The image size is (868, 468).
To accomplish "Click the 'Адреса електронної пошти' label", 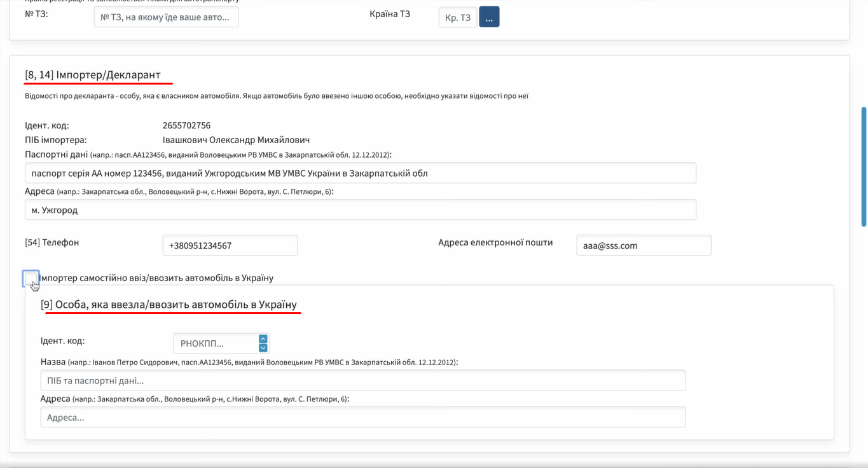I will [495, 242].
